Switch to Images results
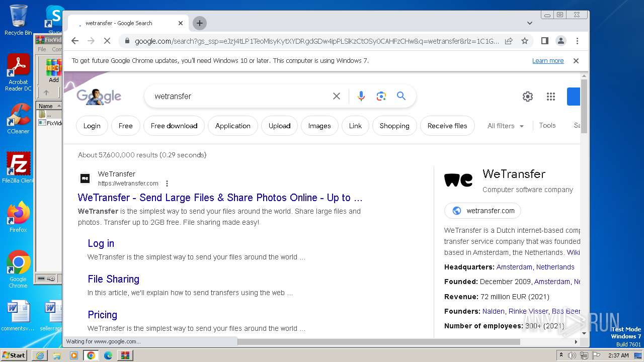 click(x=319, y=126)
